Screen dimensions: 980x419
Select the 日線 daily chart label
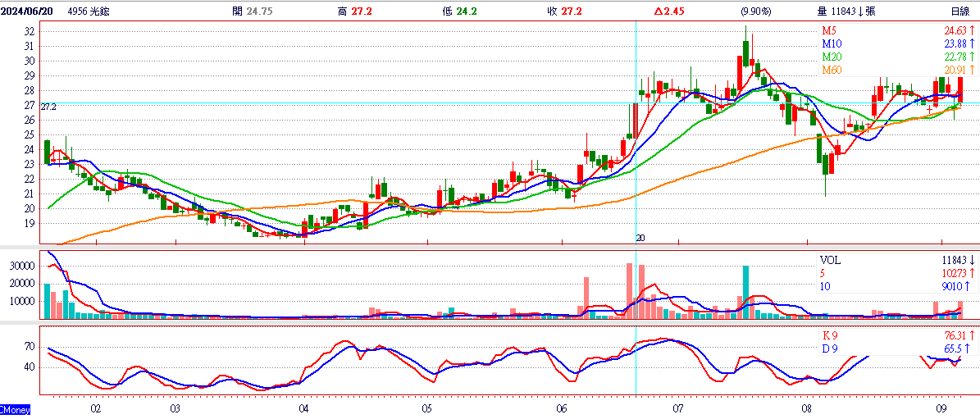coord(960,11)
